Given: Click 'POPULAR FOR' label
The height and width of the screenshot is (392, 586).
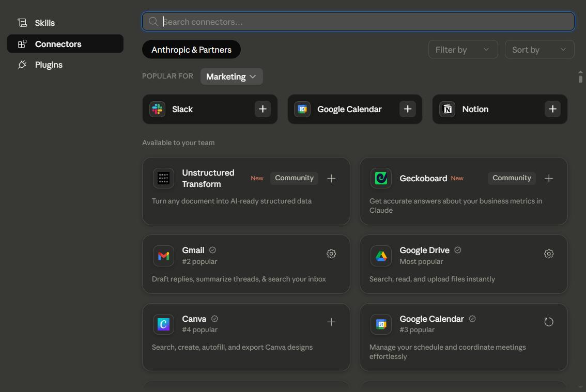Looking at the screenshot, I should pyautogui.click(x=167, y=76).
